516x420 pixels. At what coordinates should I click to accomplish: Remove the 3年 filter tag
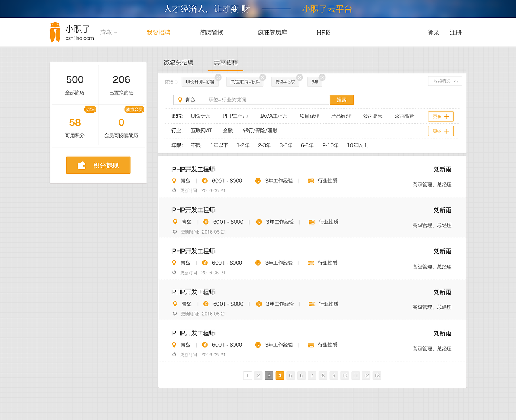(322, 77)
